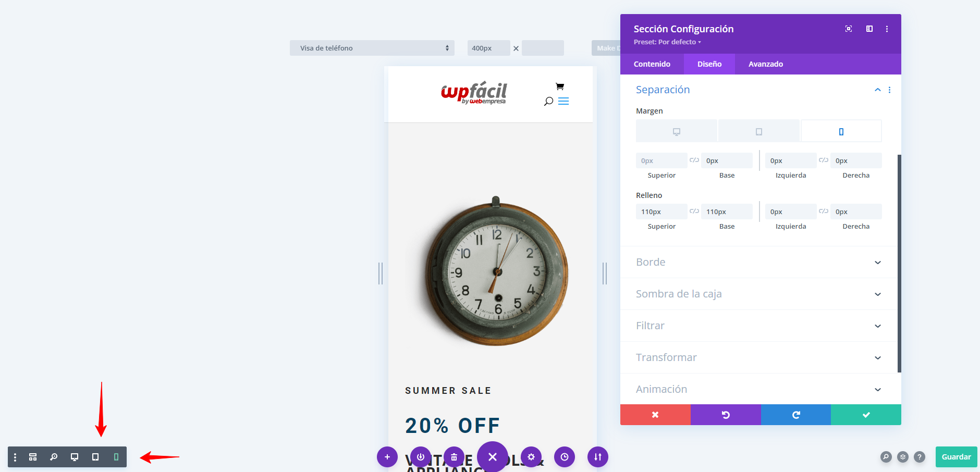The image size is (980, 472).
Task: Click the portability arrows button
Action: point(598,457)
